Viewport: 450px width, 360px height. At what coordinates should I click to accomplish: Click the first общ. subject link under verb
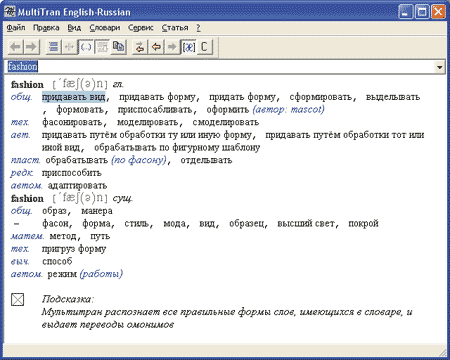[x=21, y=97]
